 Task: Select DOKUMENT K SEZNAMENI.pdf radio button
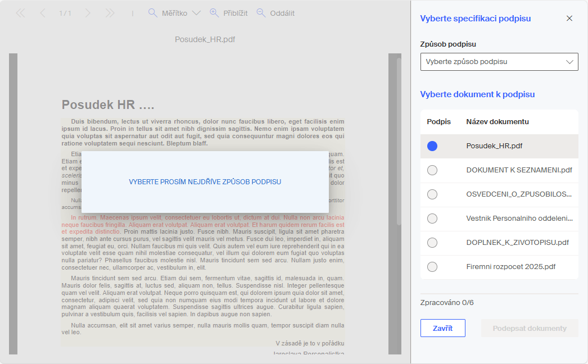coord(432,170)
